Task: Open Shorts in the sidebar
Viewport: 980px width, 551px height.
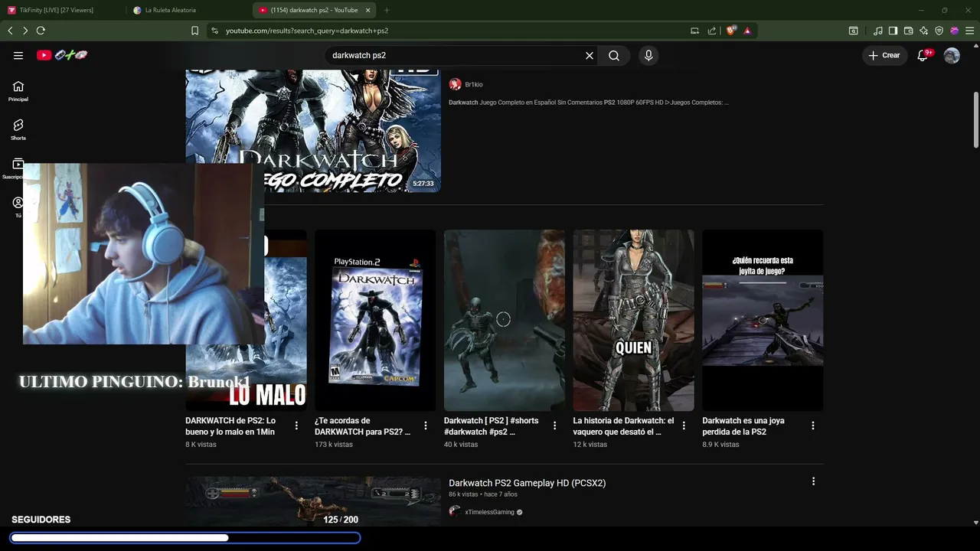Action: 18,129
